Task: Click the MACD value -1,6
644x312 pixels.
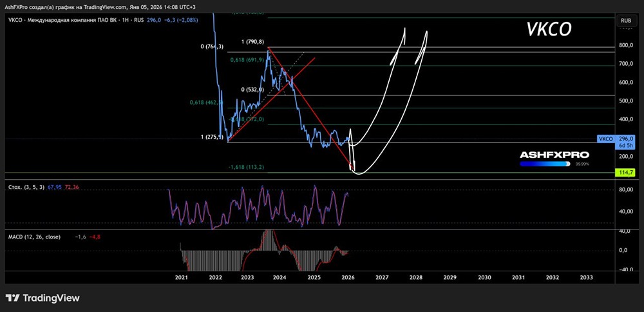Action: (80, 237)
